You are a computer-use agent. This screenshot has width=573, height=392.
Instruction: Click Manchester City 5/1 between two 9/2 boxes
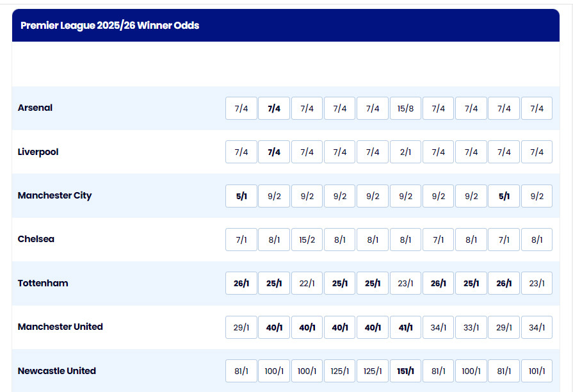point(504,196)
